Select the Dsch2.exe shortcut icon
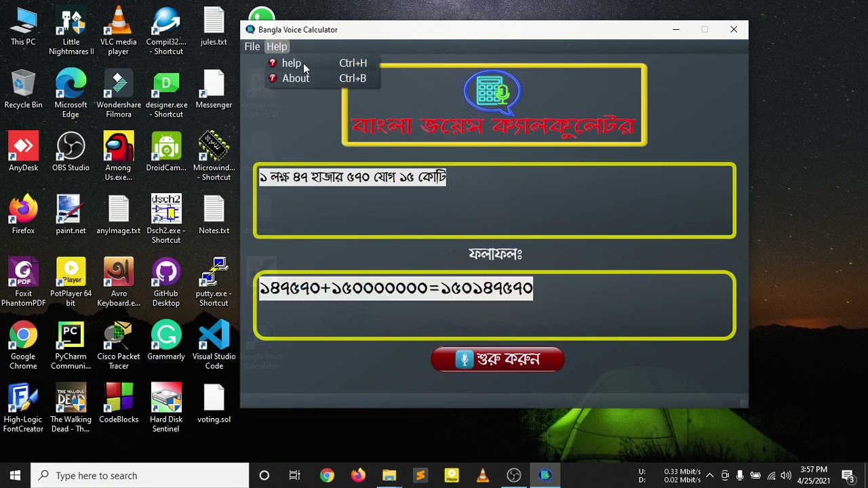The image size is (868, 488). (x=166, y=220)
